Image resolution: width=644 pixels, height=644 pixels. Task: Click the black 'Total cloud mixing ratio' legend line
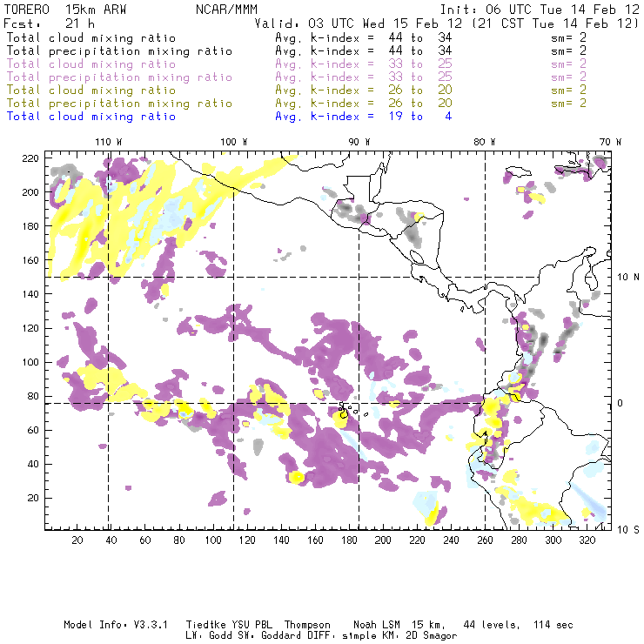point(91,38)
